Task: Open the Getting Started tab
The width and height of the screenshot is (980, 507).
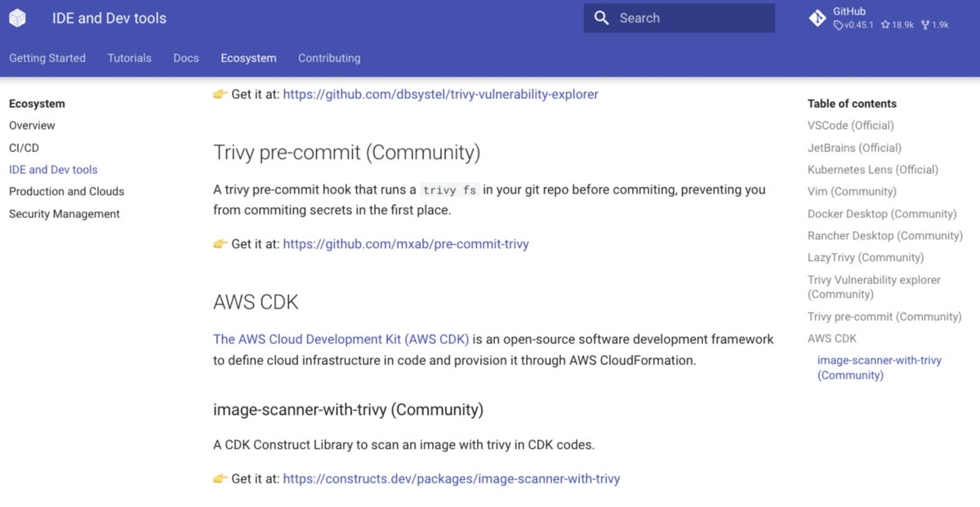Action: tap(47, 58)
